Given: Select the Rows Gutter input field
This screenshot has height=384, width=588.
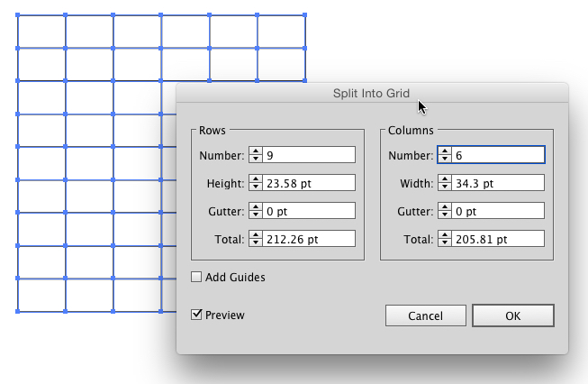Looking at the screenshot, I should (x=309, y=211).
